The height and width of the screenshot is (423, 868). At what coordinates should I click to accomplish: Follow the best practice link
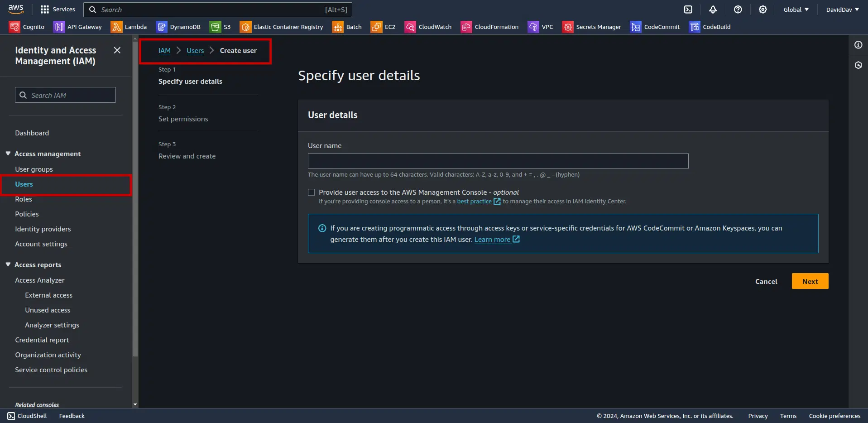475,201
